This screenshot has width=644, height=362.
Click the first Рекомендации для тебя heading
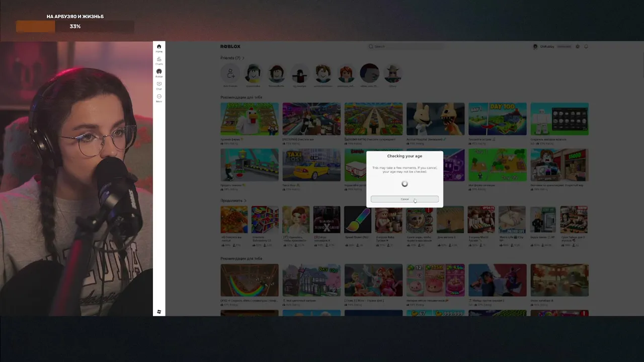tap(242, 97)
